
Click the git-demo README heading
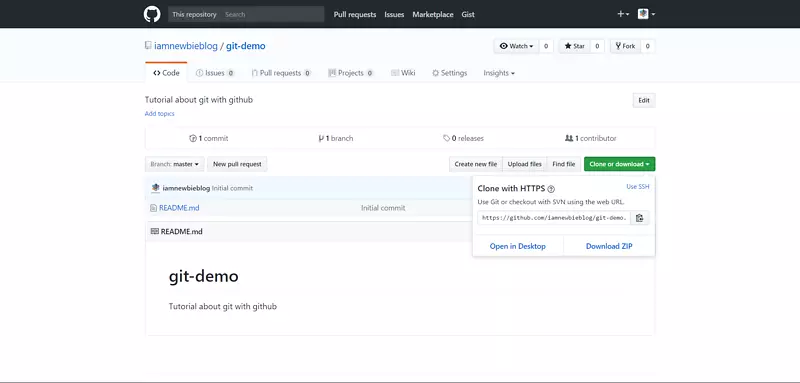[x=204, y=276]
